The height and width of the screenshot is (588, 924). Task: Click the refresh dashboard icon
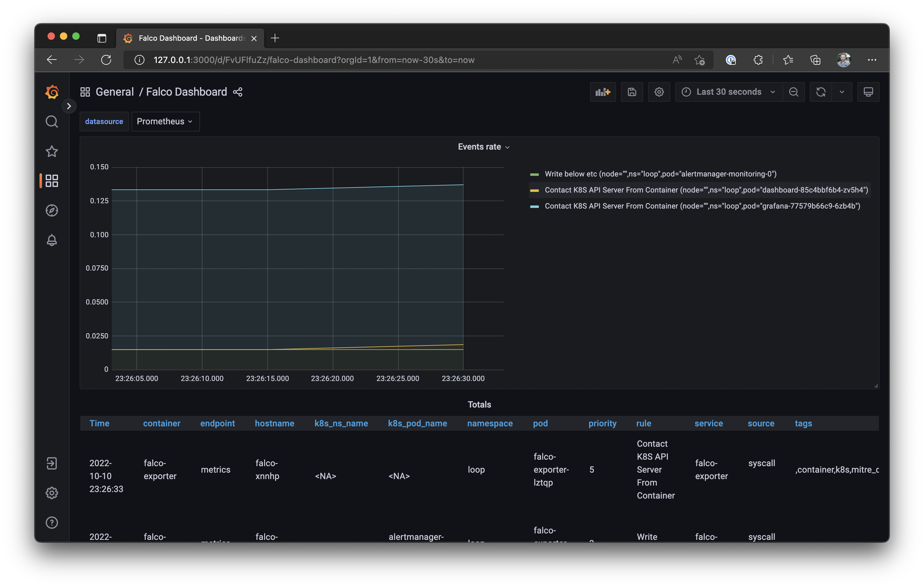pos(820,92)
